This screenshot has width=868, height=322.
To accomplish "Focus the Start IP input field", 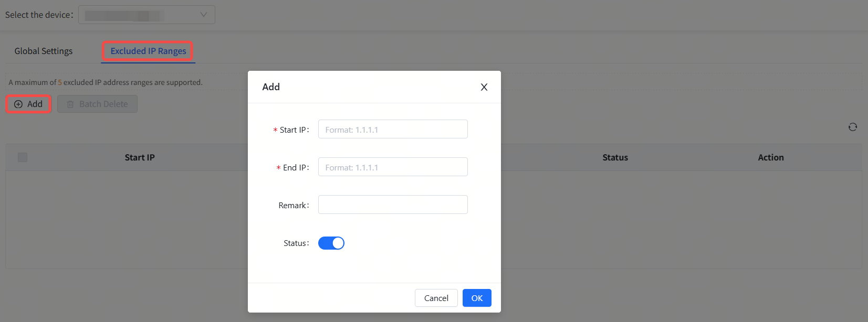I will (x=393, y=130).
